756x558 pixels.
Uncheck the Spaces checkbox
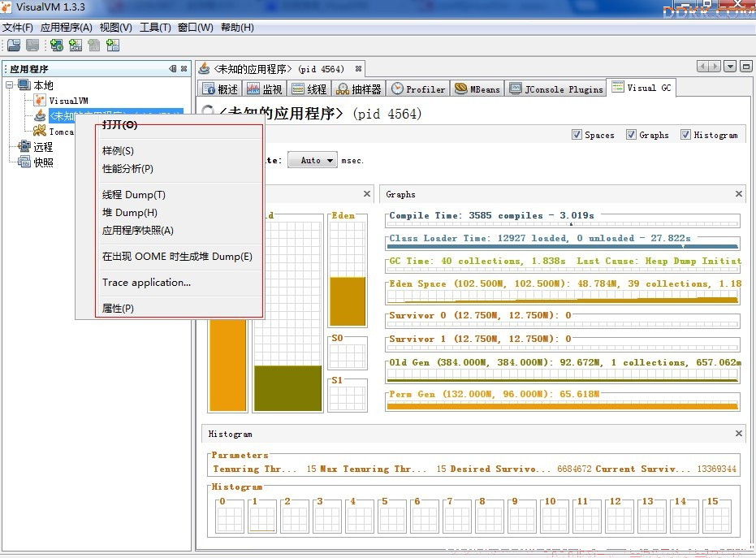pos(577,135)
